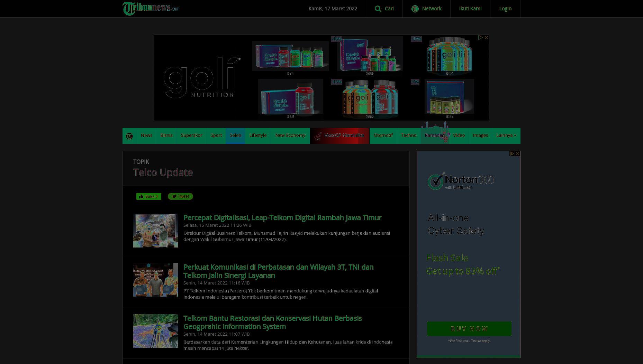Open article Perkuat Komunikasi di Perbatasan
Image resolution: width=643 pixels, height=364 pixels.
tap(279, 271)
